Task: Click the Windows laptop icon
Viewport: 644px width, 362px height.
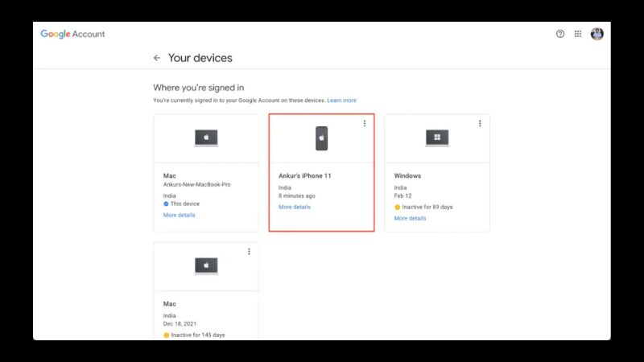Action: pyautogui.click(x=437, y=138)
